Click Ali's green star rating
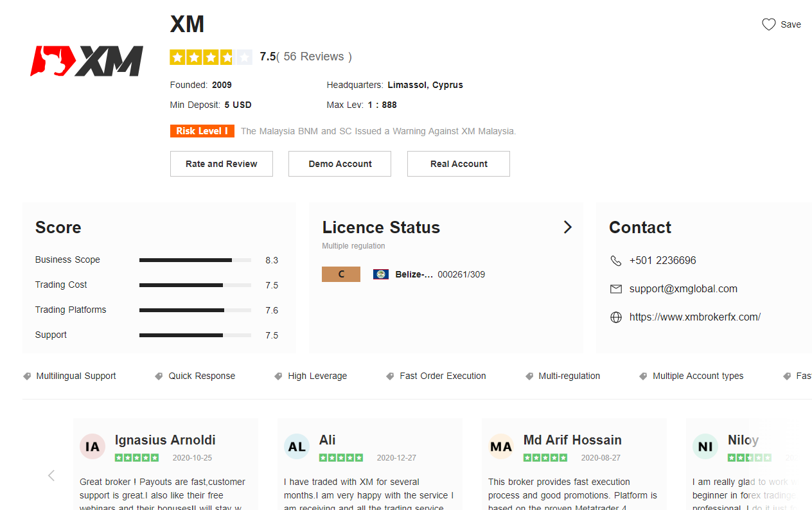 click(x=341, y=458)
